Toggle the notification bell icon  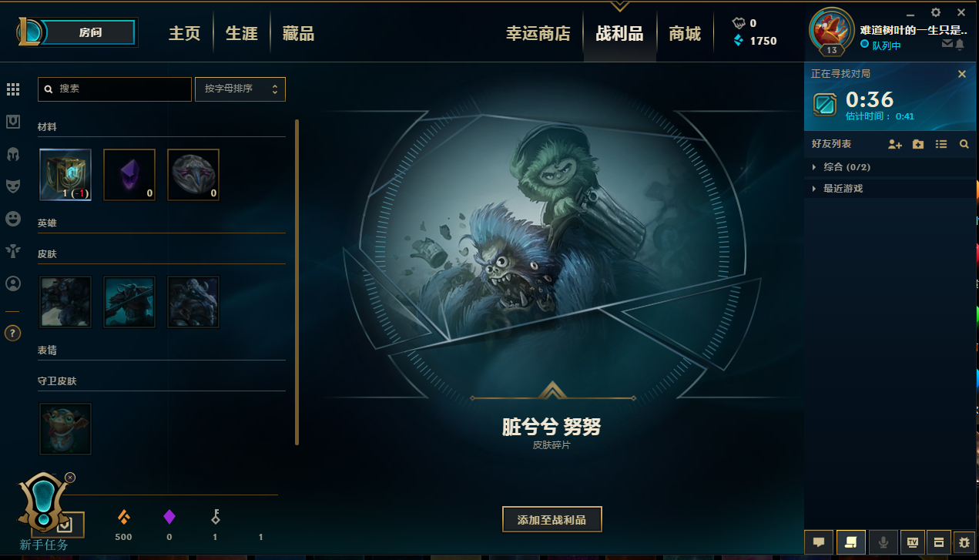click(x=960, y=45)
